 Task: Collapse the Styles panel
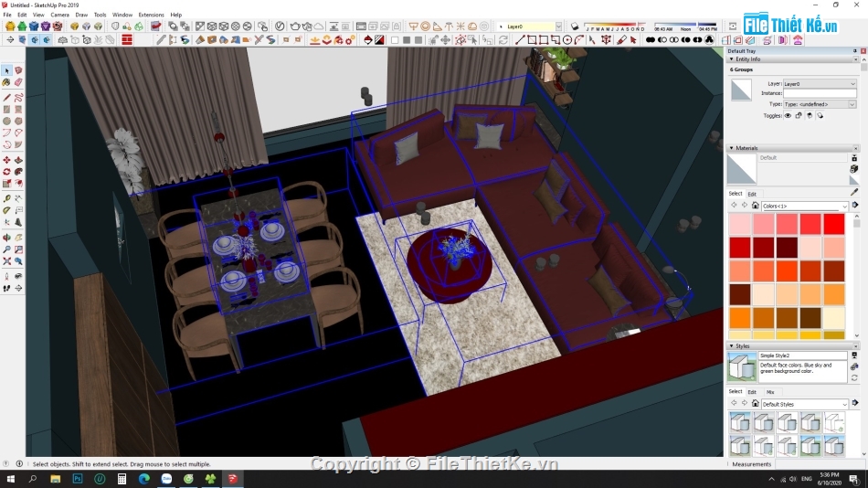[731, 346]
